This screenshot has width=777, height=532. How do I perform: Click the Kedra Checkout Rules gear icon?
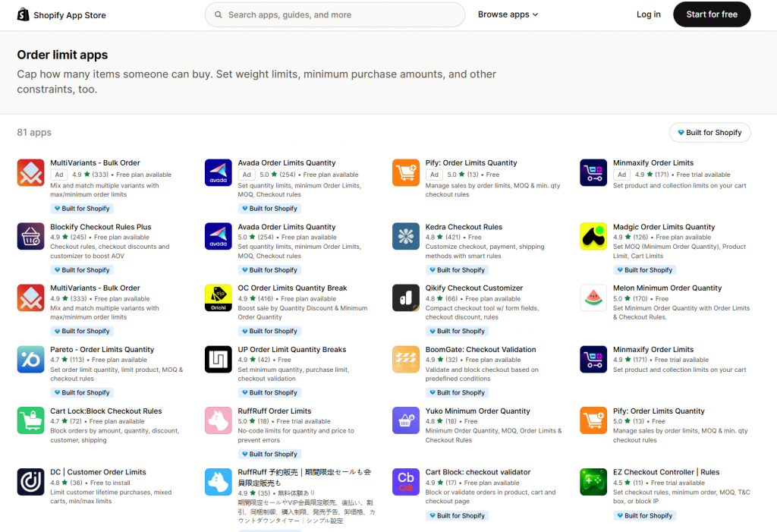(x=405, y=236)
